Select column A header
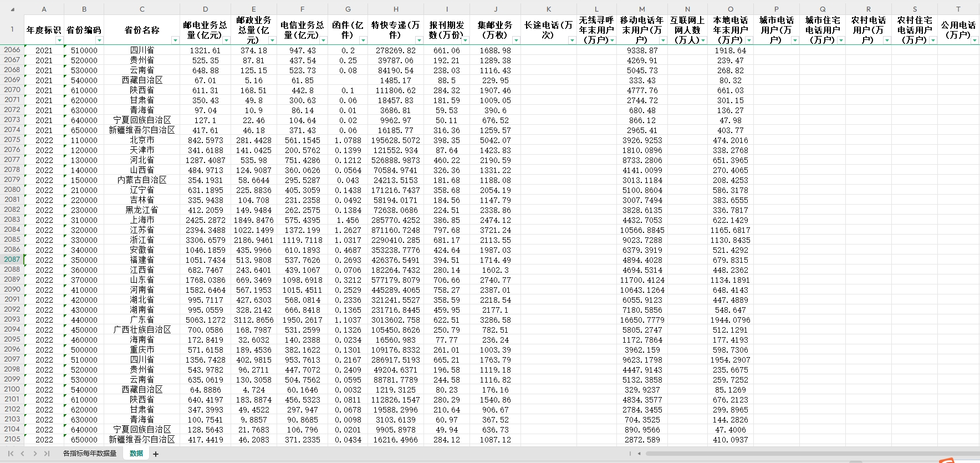Image resolution: width=980 pixels, height=463 pixels. click(44, 9)
